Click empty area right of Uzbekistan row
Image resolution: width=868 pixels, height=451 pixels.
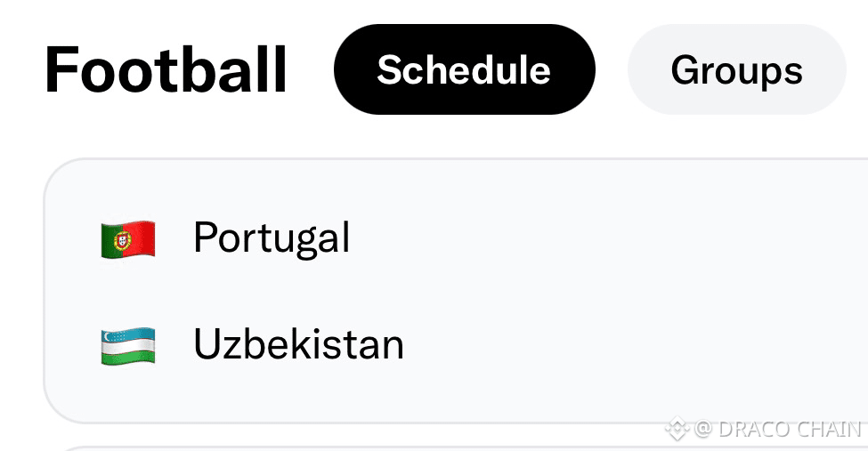[x=637, y=345]
